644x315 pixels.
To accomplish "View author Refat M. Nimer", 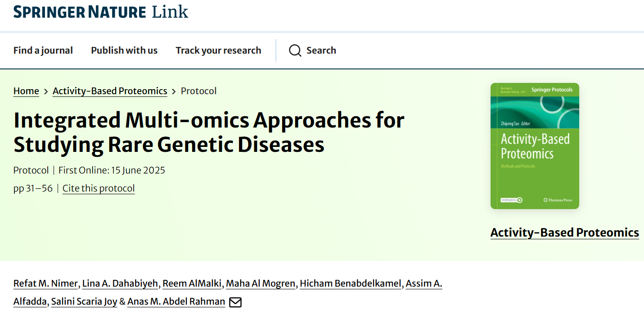I will tap(46, 283).
